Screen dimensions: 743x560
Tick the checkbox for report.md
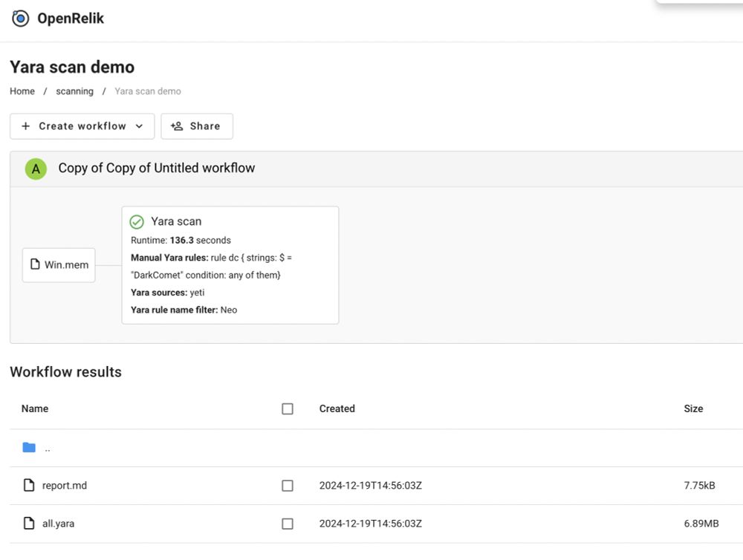coord(288,486)
